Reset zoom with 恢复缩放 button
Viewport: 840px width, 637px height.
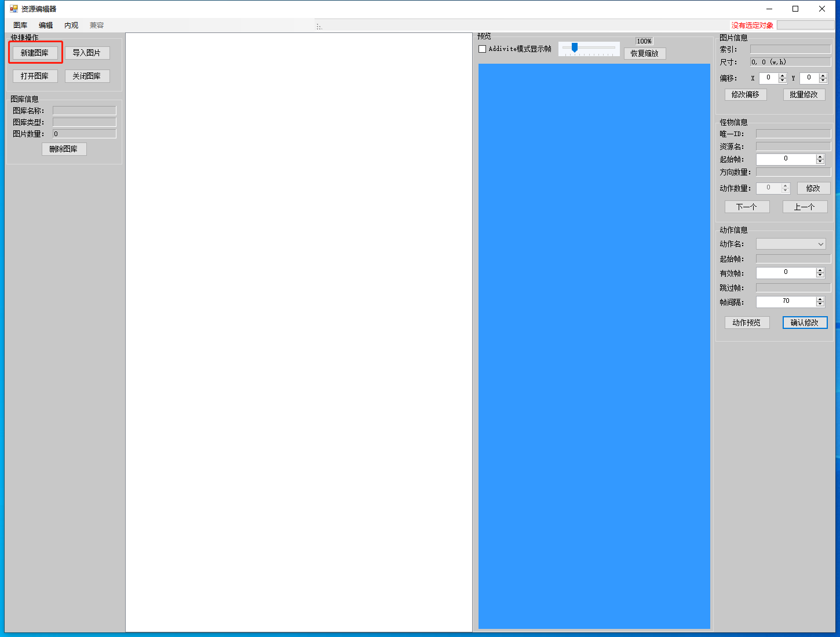(x=644, y=53)
